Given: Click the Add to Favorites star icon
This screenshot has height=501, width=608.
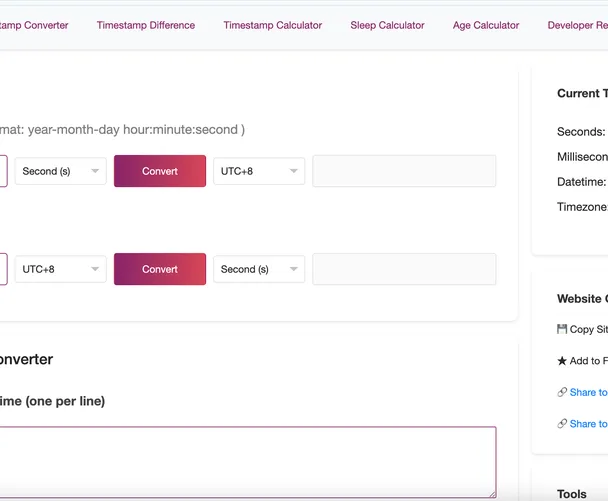Looking at the screenshot, I should click(562, 361).
